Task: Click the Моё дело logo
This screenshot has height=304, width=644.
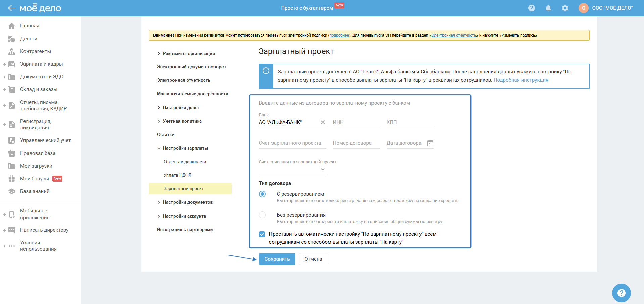Action: tap(40, 8)
